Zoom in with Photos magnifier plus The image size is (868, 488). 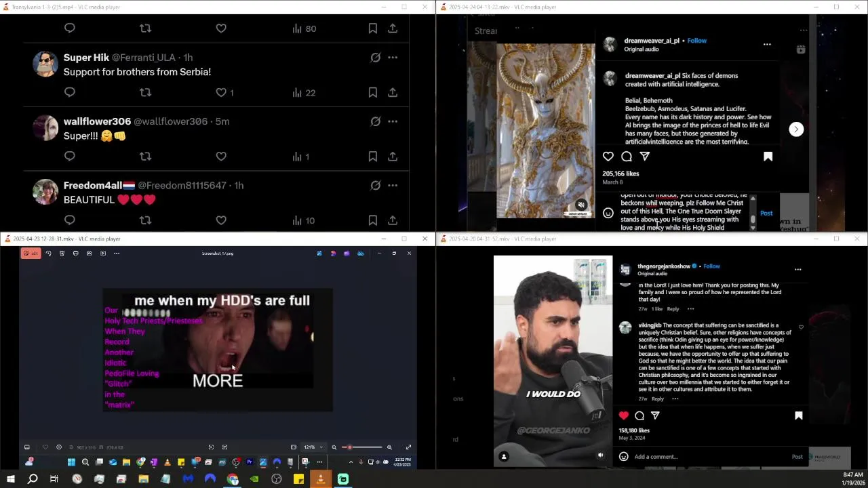(x=389, y=447)
